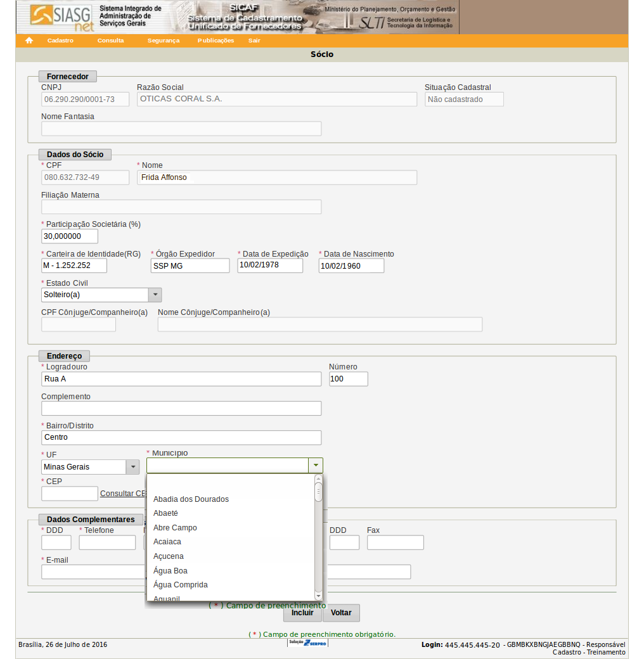Click the Nome Fantasia field

pyautogui.click(x=181, y=129)
